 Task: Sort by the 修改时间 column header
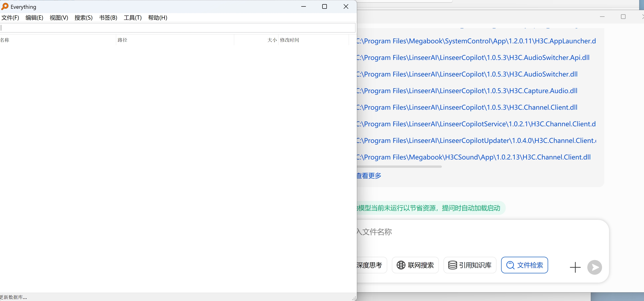(289, 40)
